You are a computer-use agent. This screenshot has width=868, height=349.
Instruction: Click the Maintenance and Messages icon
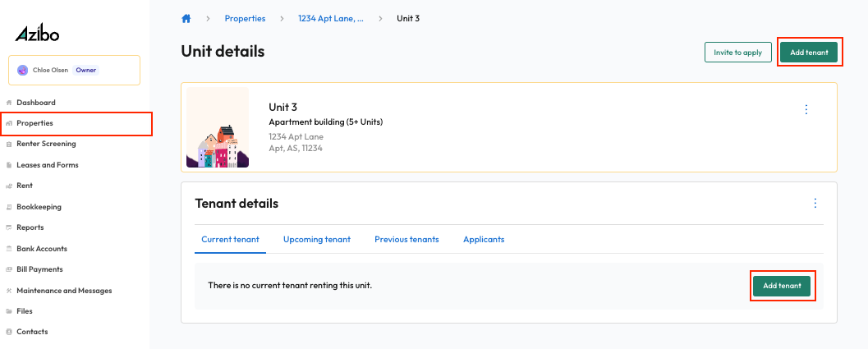[8, 291]
